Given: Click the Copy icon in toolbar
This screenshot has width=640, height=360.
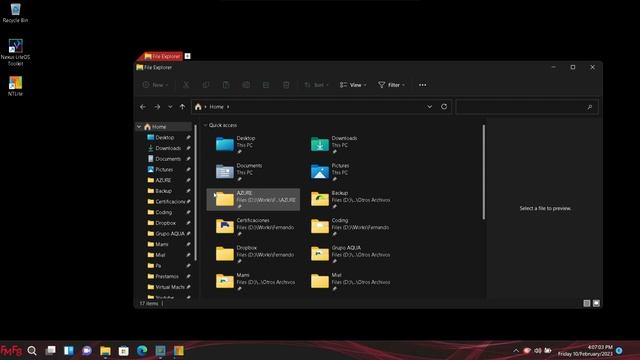Looking at the screenshot, I should [x=206, y=85].
